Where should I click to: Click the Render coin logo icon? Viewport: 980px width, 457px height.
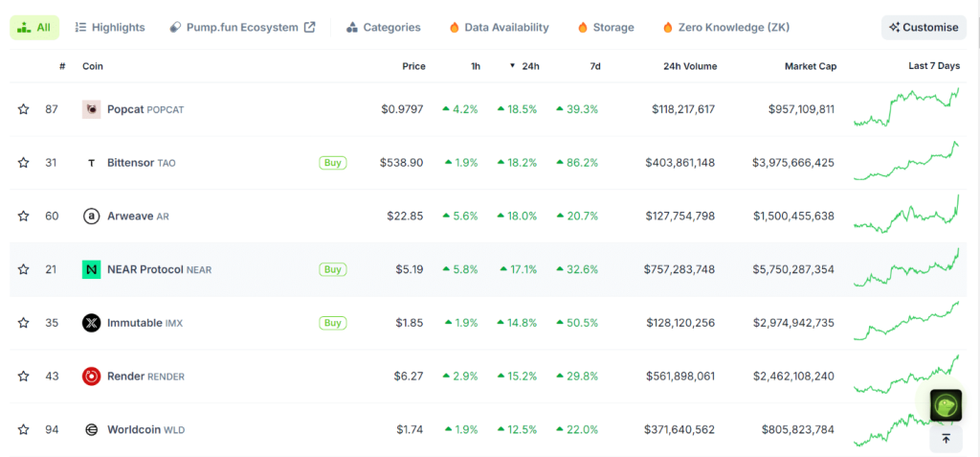coord(91,377)
